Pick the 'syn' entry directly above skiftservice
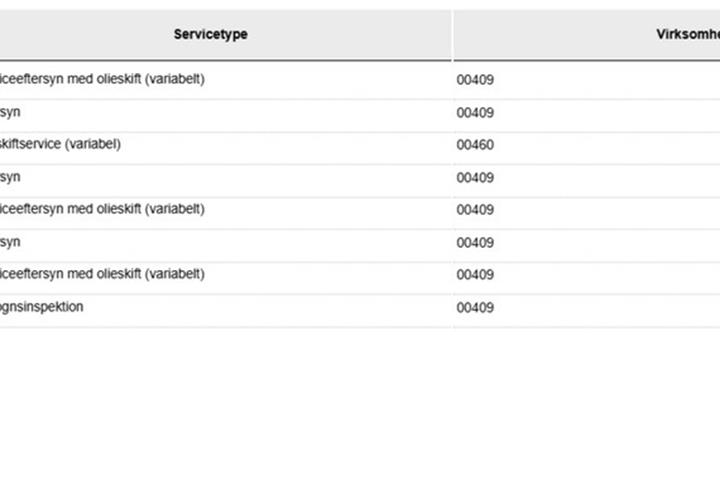720x480 pixels. 10,112
